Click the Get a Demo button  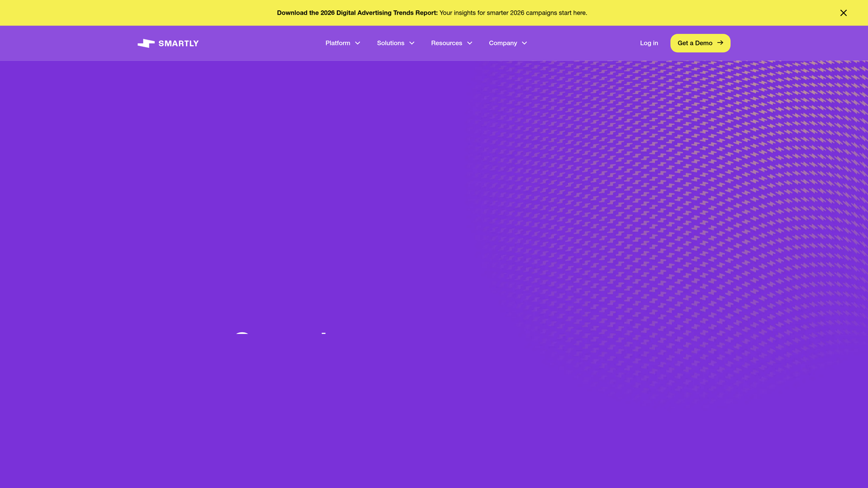pyautogui.click(x=700, y=43)
